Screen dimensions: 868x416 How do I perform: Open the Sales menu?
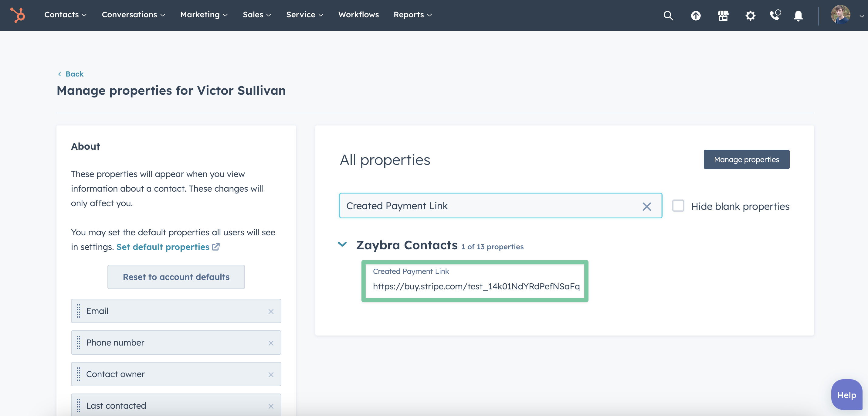point(257,15)
